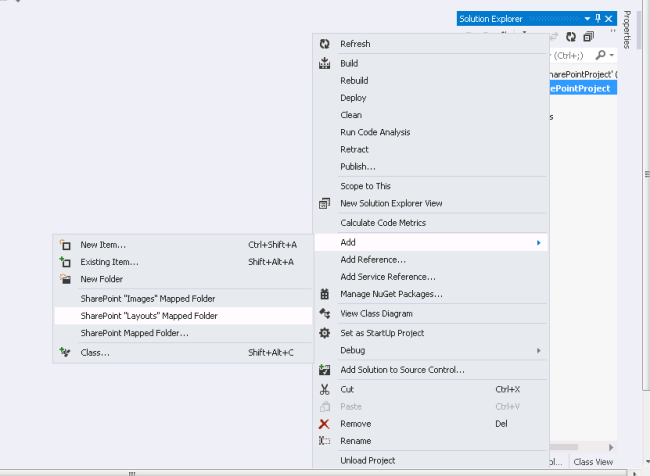
Task: Click the Existing Item icon in submenu
Action: click(65, 262)
